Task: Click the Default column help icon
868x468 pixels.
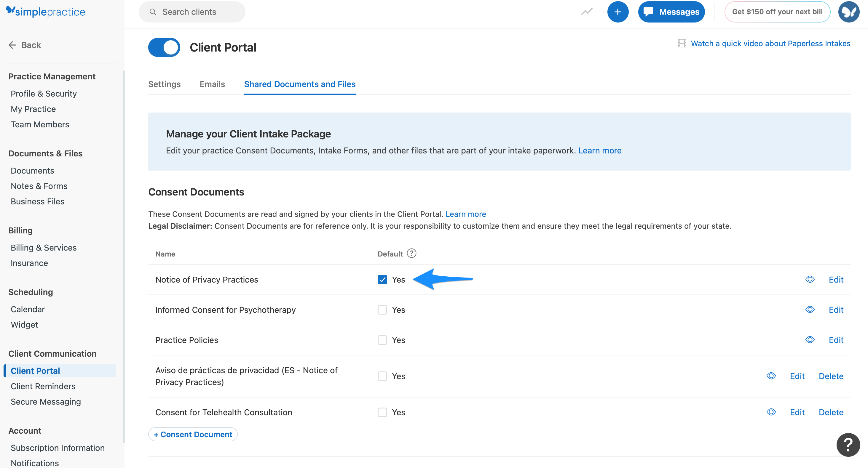Action: pyautogui.click(x=411, y=253)
